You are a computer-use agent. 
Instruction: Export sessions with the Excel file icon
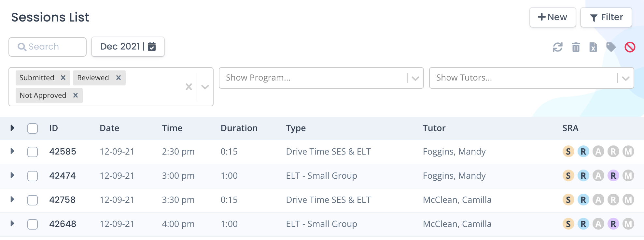point(593,47)
